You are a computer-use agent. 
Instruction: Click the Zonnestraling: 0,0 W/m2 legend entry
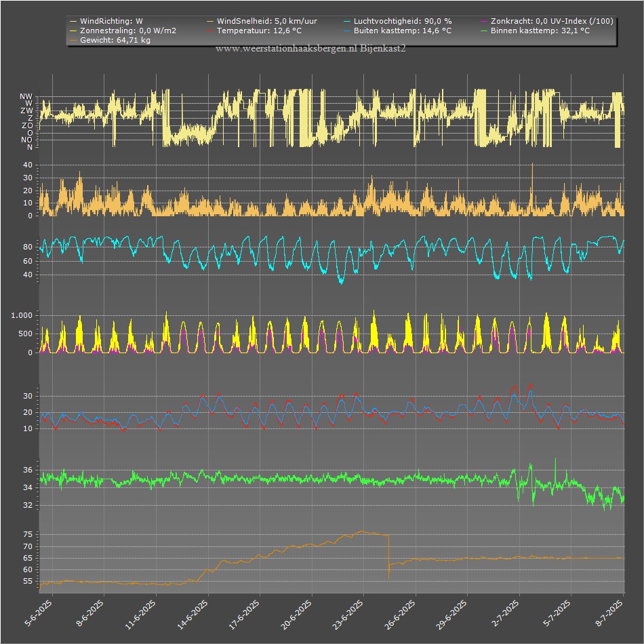[123, 31]
